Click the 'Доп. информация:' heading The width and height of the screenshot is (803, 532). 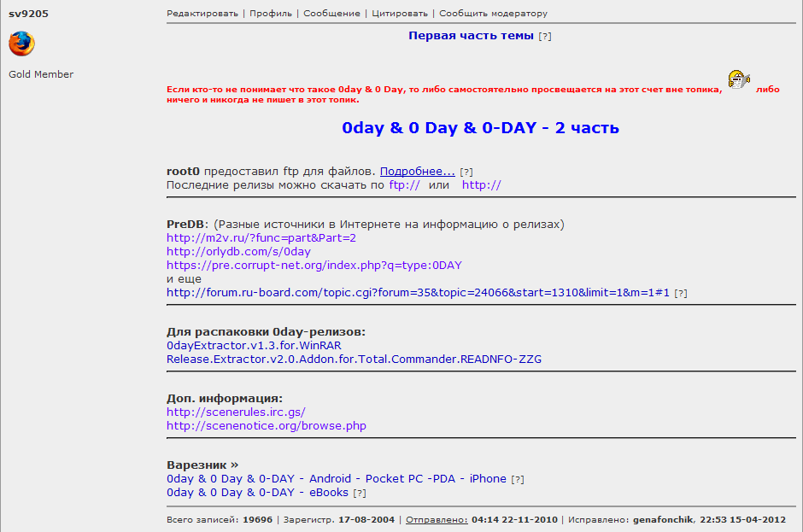point(225,399)
